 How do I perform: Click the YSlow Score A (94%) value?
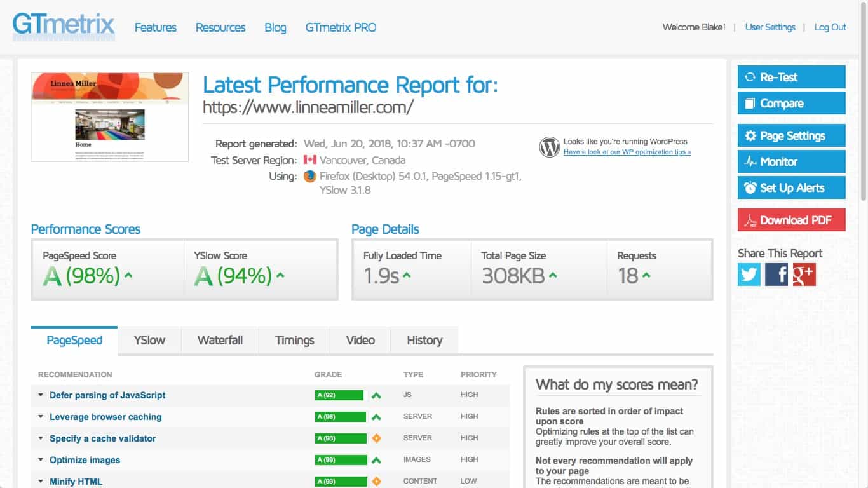click(x=233, y=276)
